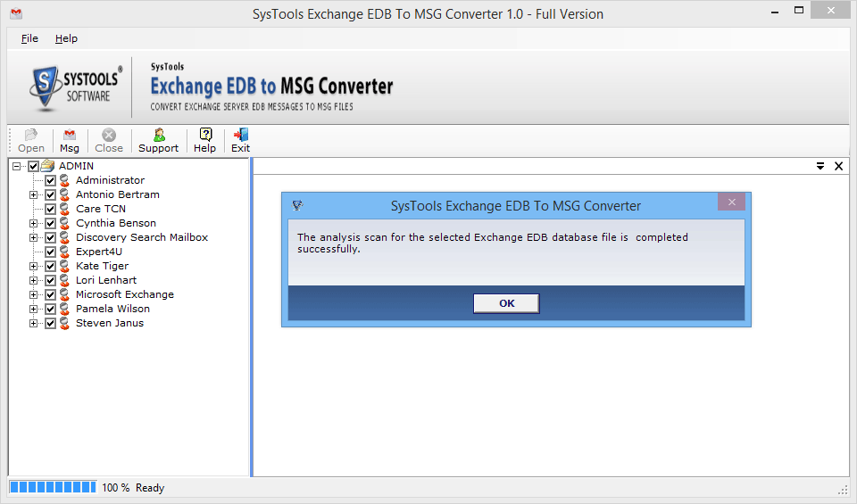Uncheck the Lori Lenhart checkbox
857x504 pixels.
click(x=50, y=280)
